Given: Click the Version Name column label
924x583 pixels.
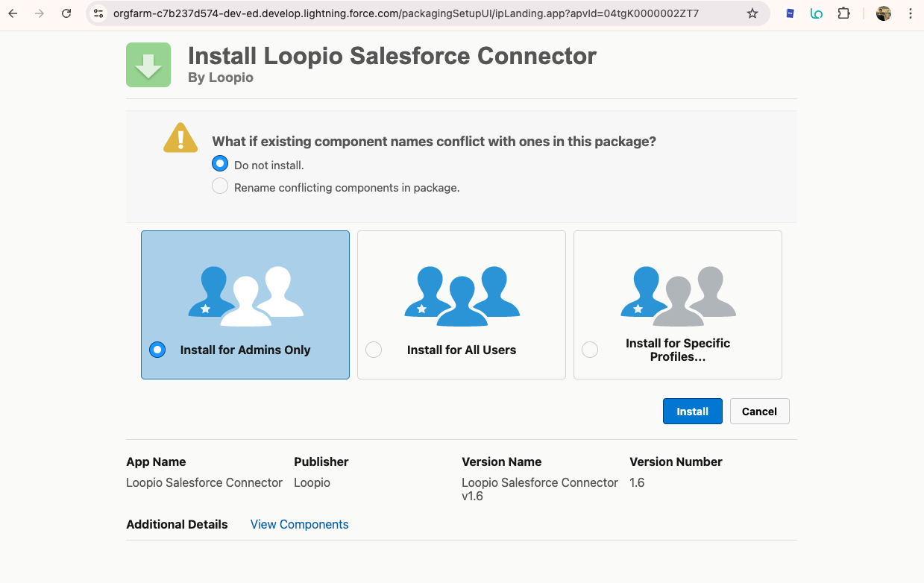Looking at the screenshot, I should tap(502, 461).
